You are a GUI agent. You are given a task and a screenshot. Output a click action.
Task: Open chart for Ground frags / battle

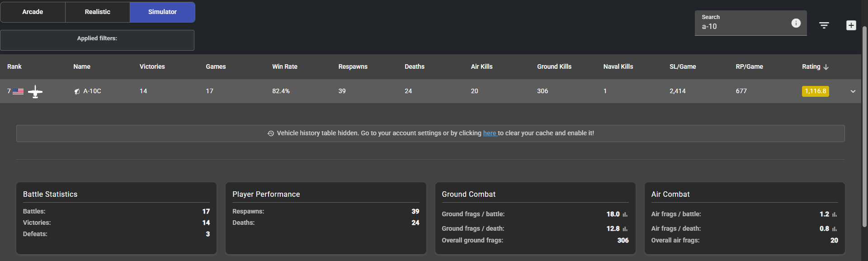[x=625, y=214]
